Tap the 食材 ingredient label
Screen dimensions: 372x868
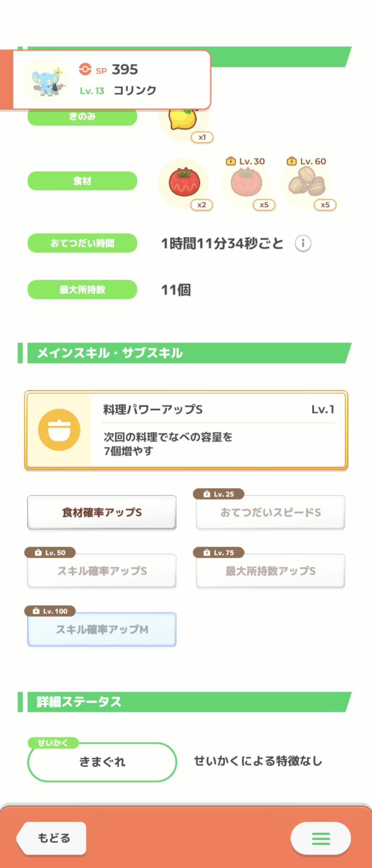82,181
